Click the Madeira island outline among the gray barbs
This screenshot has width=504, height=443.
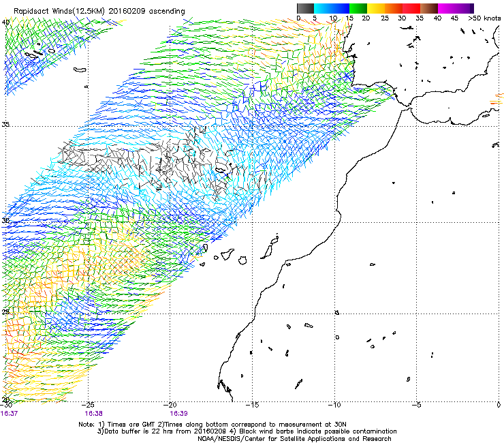(221, 170)
